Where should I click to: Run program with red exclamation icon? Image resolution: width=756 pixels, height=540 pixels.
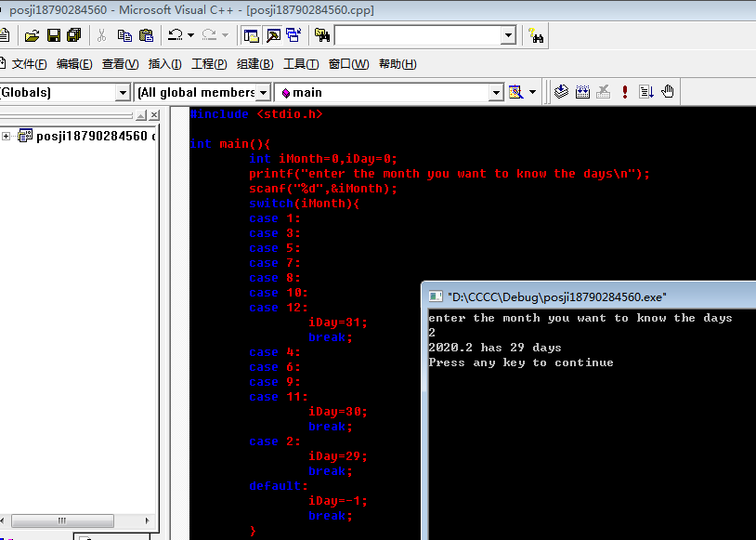625,92
